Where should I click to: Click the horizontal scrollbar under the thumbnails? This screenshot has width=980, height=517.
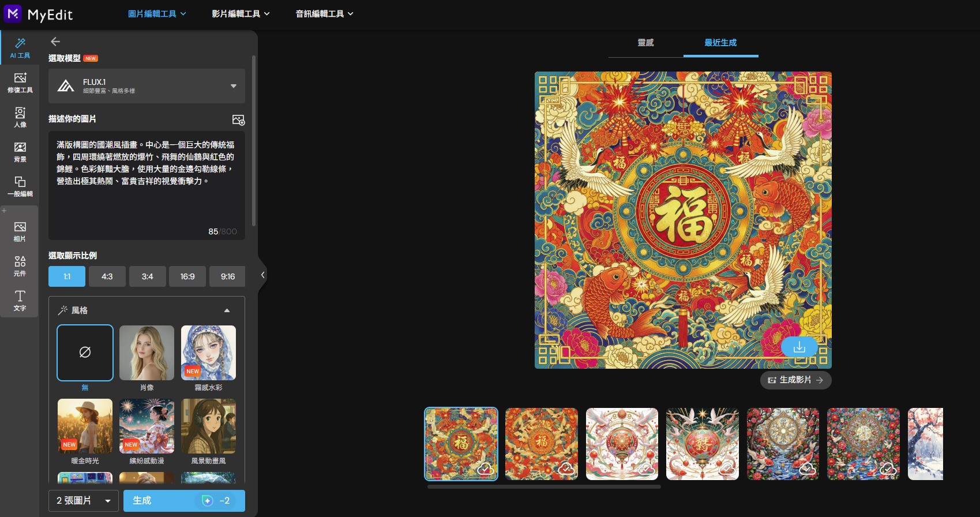[544, 487]
